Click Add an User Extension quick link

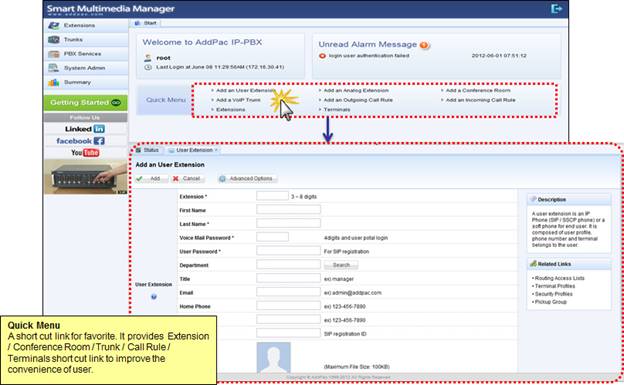click(246, 90)
